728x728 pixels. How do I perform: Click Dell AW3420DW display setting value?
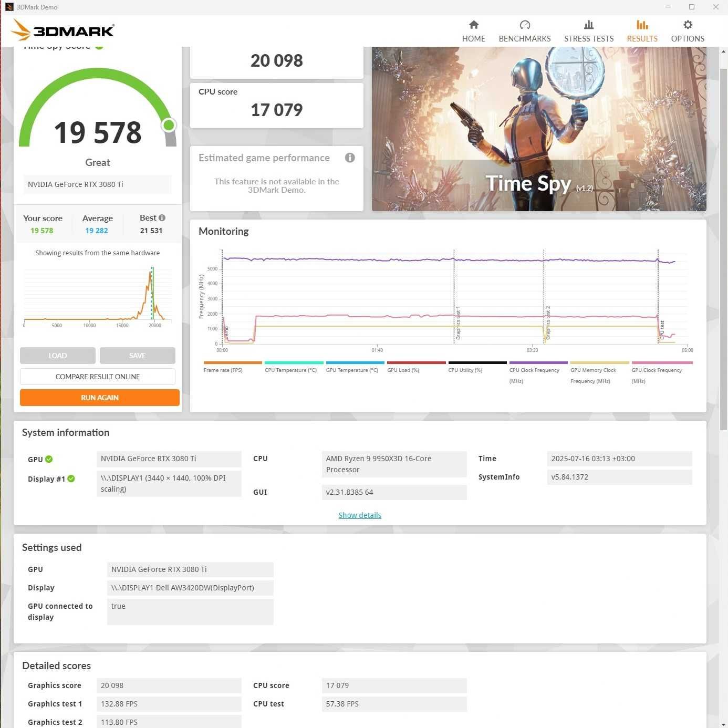190,588
